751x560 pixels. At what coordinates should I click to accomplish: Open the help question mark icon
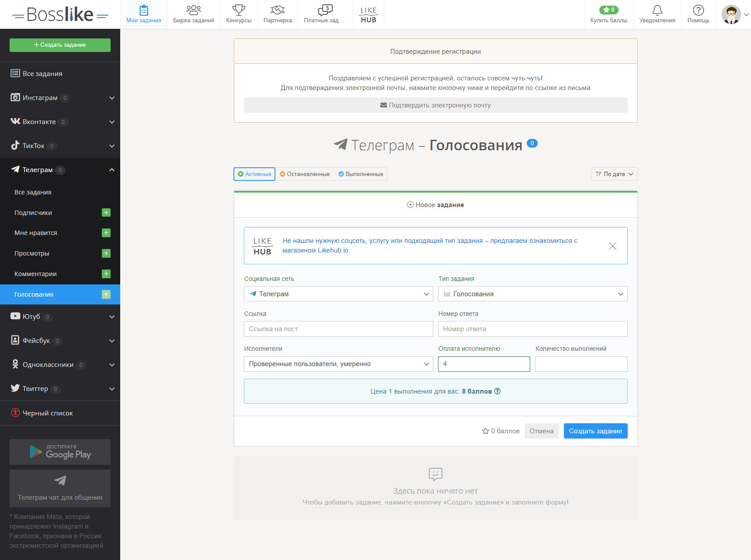tap(698, 10)
